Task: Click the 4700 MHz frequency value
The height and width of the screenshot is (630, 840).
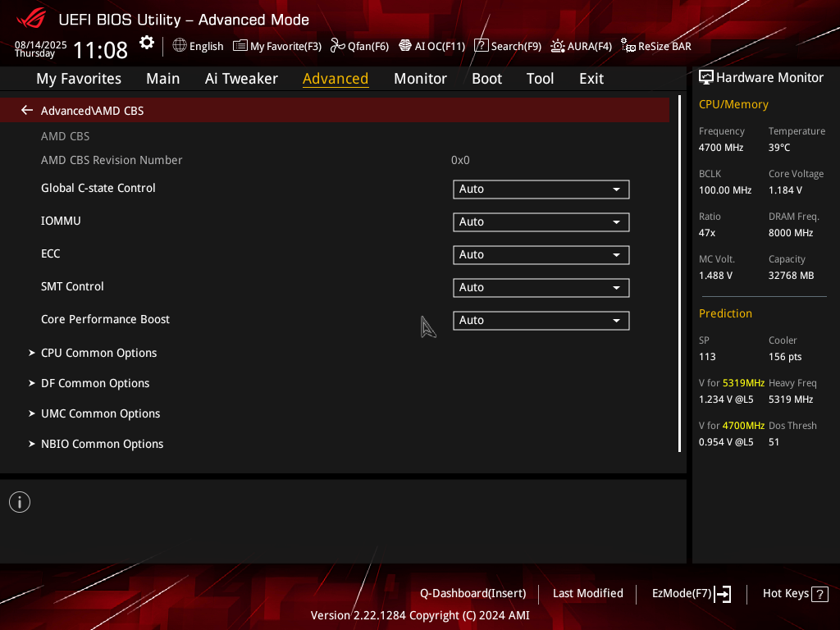Action: tap(720, 148)
